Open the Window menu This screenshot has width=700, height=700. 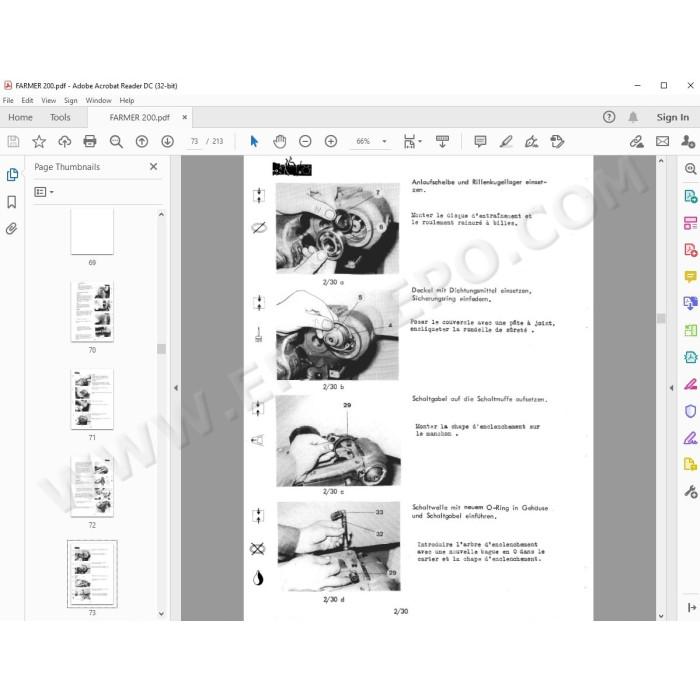click(98, 100)
